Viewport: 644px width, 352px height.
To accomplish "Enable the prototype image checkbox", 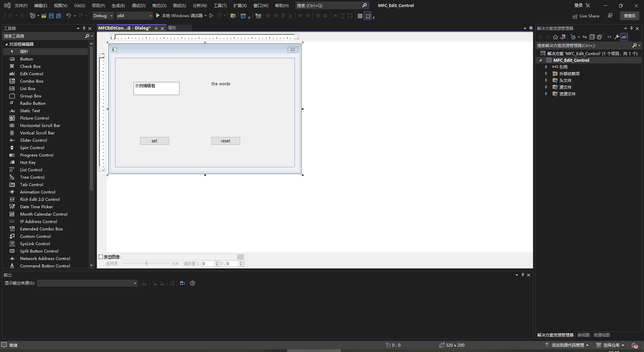I will coord(101,257).
